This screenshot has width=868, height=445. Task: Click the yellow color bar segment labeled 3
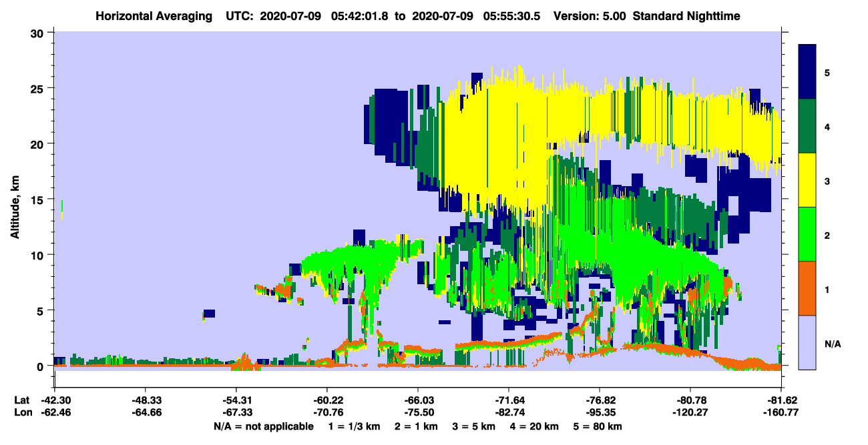pyautogui.click(x=807, y=179)
